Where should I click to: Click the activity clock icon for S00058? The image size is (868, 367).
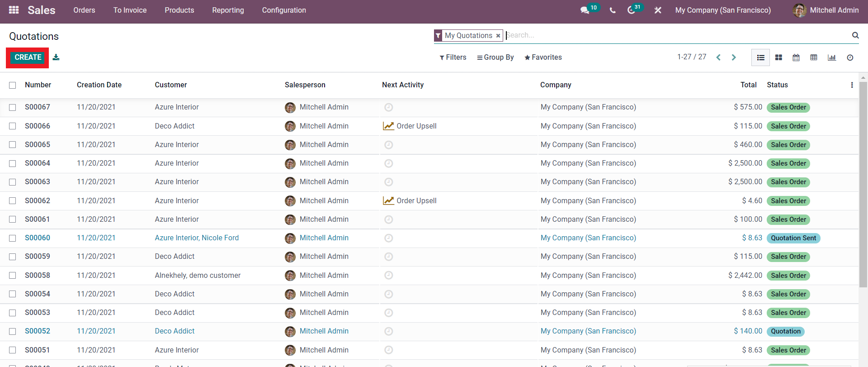click(x=388, y=275)
